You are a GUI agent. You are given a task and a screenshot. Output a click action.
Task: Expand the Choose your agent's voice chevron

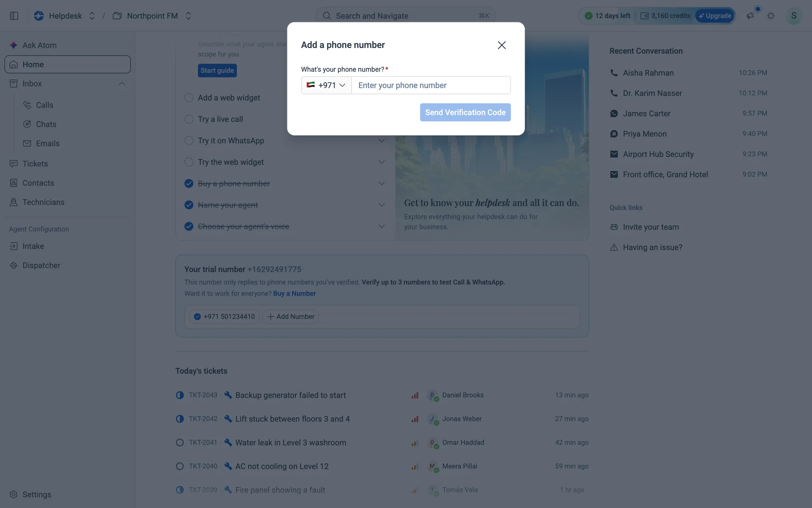coord(382,226)
